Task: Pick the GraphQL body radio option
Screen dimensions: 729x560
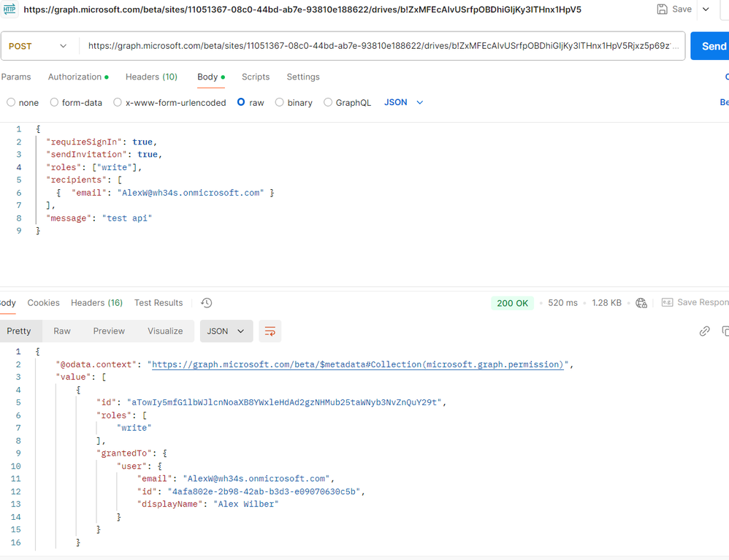Action: [x=328, y=102]
